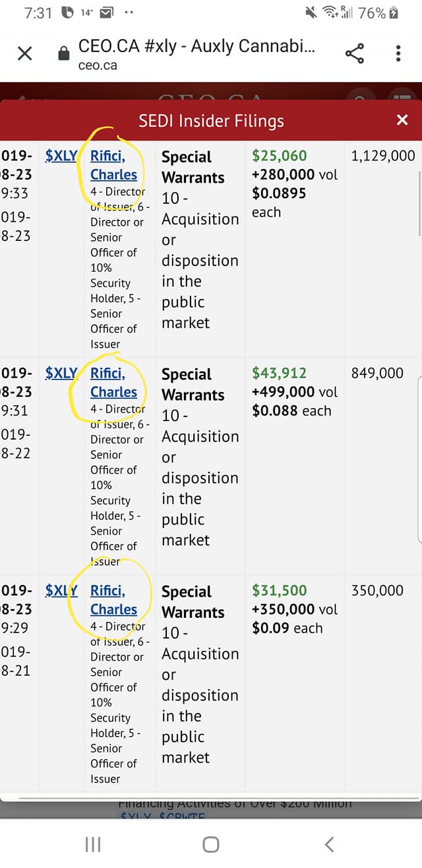Open Rifici, Charles in the 350,000 vol row
422x868 pixels.
click(x=113, y=599)
